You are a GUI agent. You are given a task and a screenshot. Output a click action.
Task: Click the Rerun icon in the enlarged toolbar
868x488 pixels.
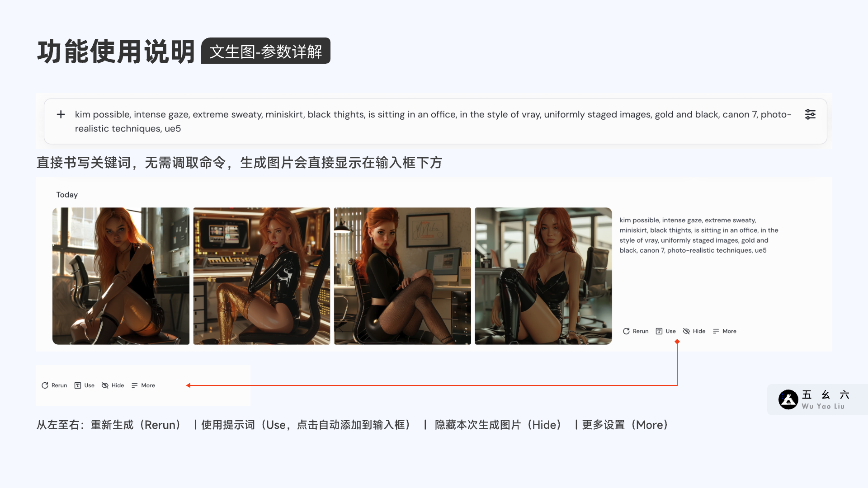pos(45,385)
